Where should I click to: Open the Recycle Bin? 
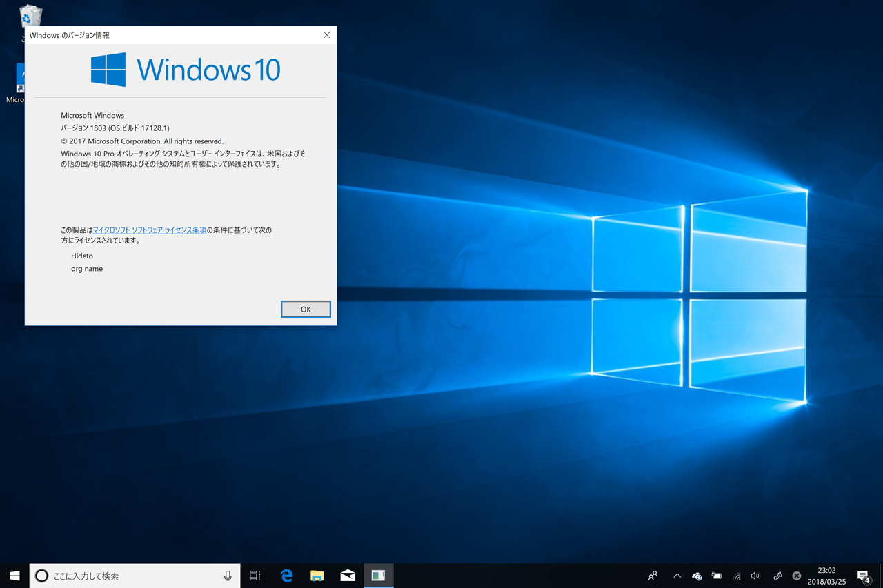point(30,14)
